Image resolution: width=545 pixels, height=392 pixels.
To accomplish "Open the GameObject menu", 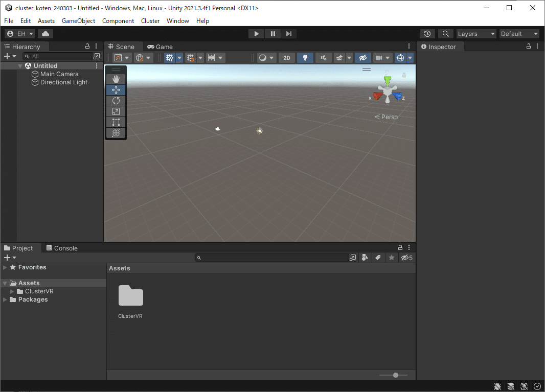I will (x=79, y=21).
